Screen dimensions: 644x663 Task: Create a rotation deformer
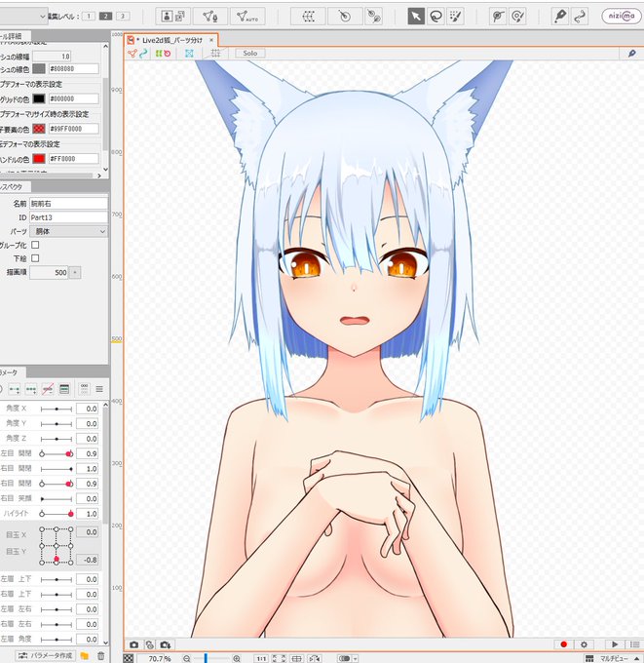click(345, 17)
